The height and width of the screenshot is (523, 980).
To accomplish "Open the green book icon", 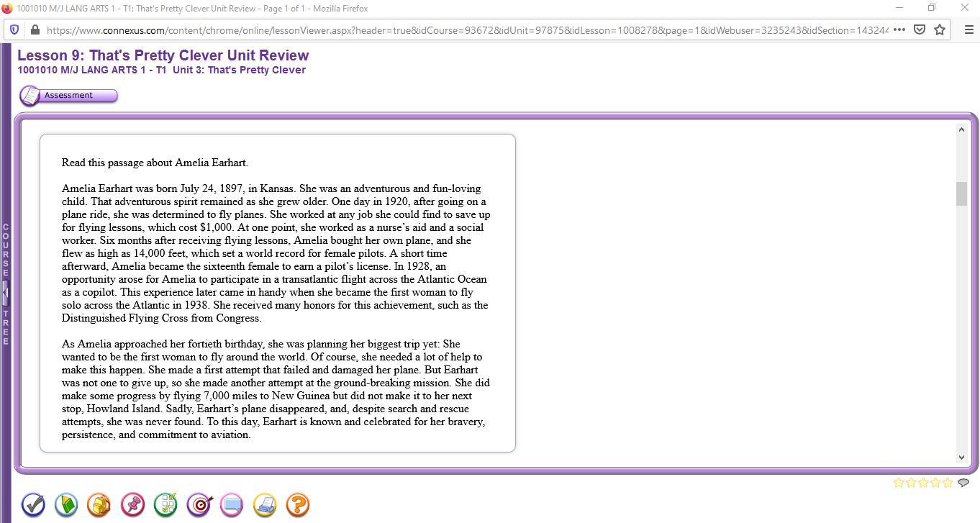I will [66, 505].
